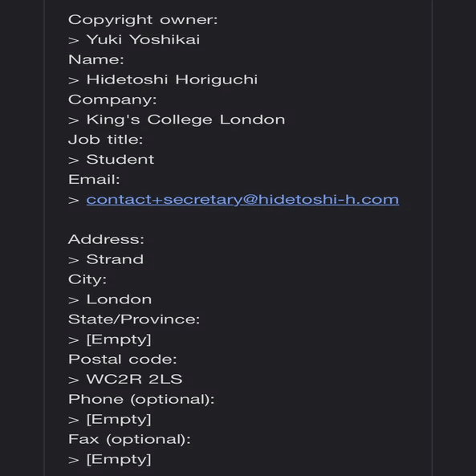Select the 'Student' job title value
The height and width of the screenshot is (476, 476).
120,160
